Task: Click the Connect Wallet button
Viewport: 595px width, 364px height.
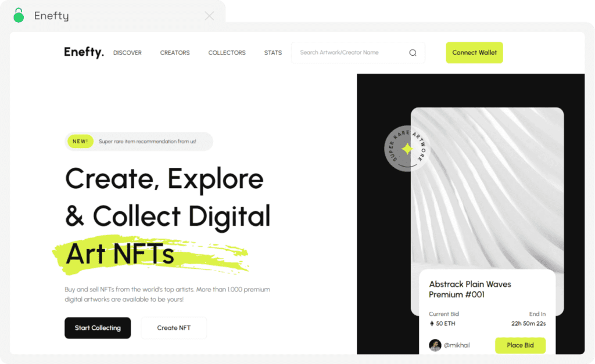Action: pos(474,53)
